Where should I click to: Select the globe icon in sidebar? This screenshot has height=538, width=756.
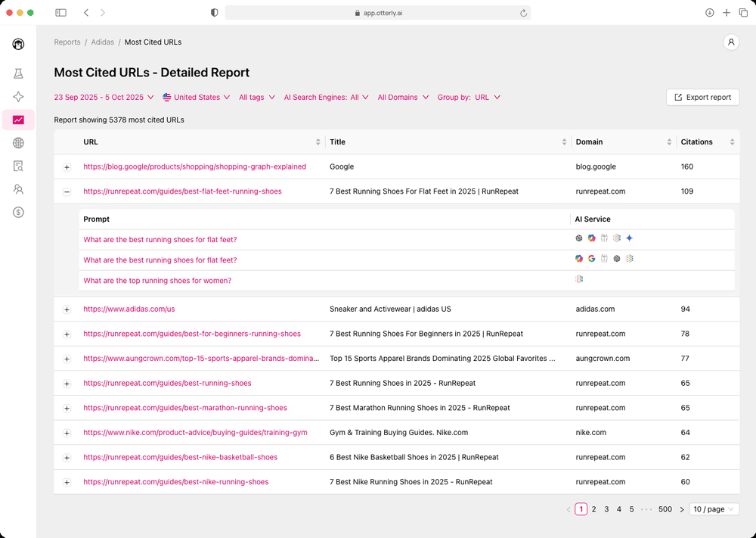pyautogui.click(x=18, y=143)
